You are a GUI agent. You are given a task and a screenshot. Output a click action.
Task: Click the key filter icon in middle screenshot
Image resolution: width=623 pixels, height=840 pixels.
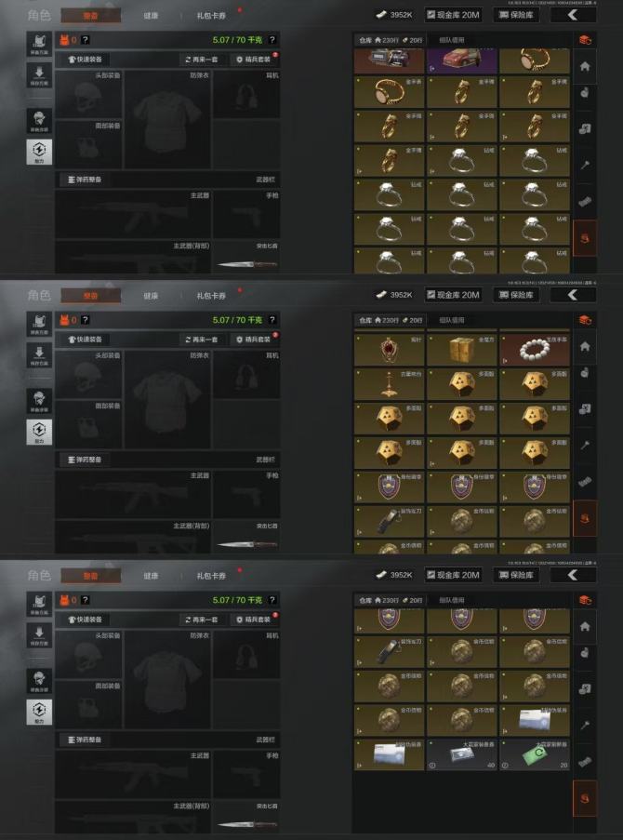[x=585, y=445]
